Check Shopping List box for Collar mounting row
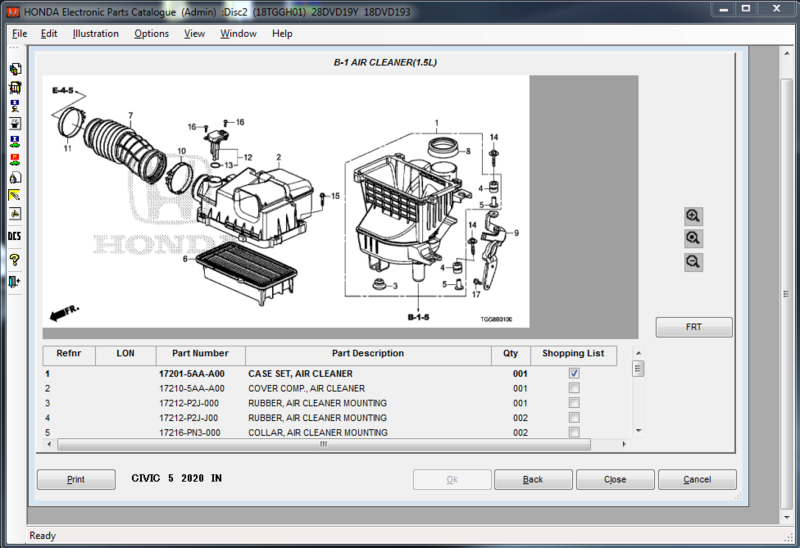 (573, 432)
